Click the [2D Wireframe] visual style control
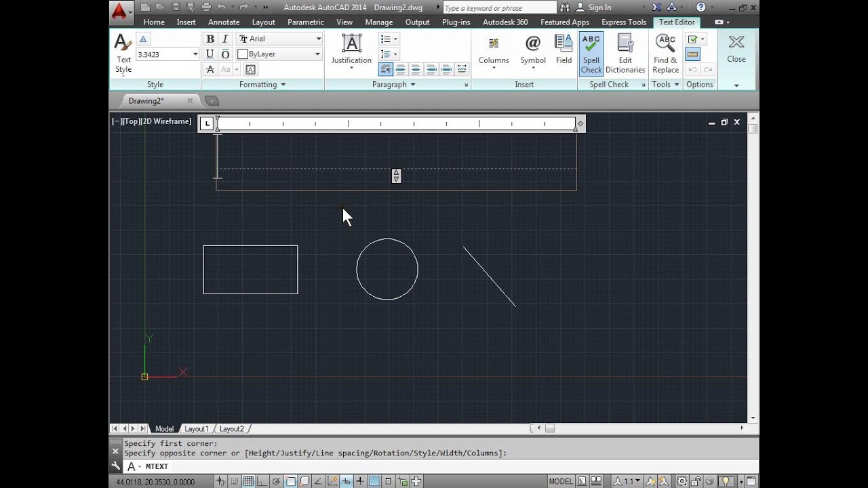868x488 pixels. [x=166, y=121]
